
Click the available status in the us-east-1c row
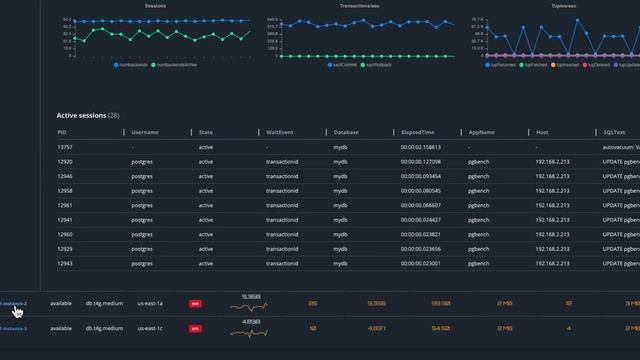point(61,329)
